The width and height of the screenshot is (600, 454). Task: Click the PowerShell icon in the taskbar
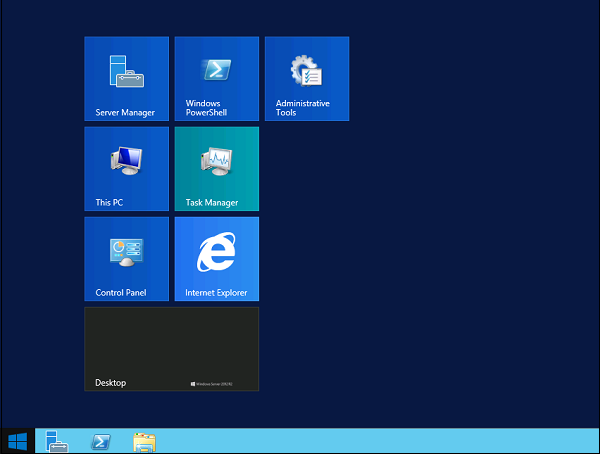[x=100, y=441]
